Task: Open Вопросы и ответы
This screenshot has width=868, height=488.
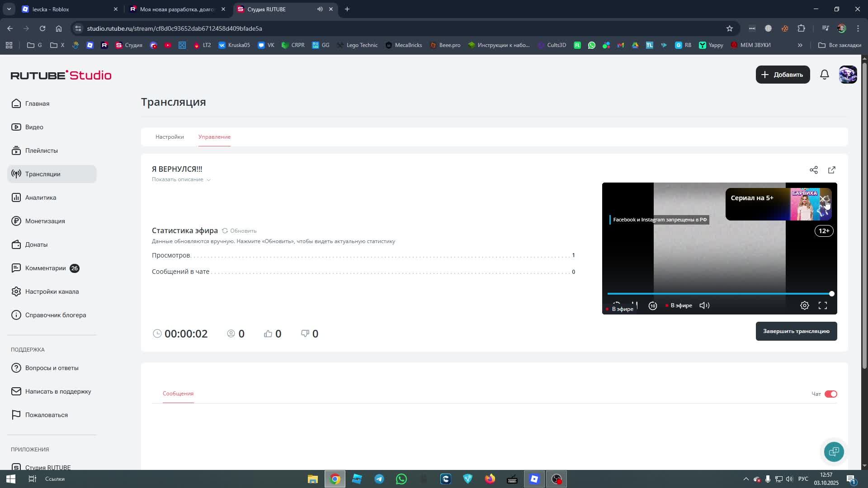Action: (52, 368)
